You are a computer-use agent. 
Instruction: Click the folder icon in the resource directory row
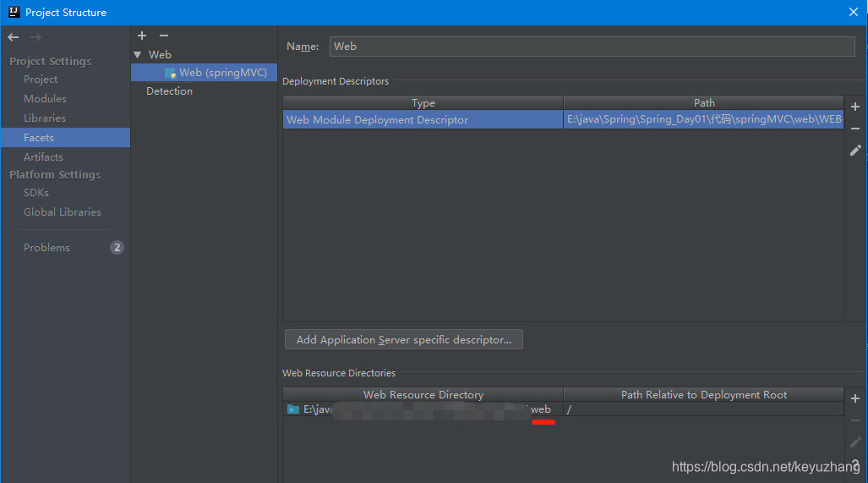pos(293,409)
